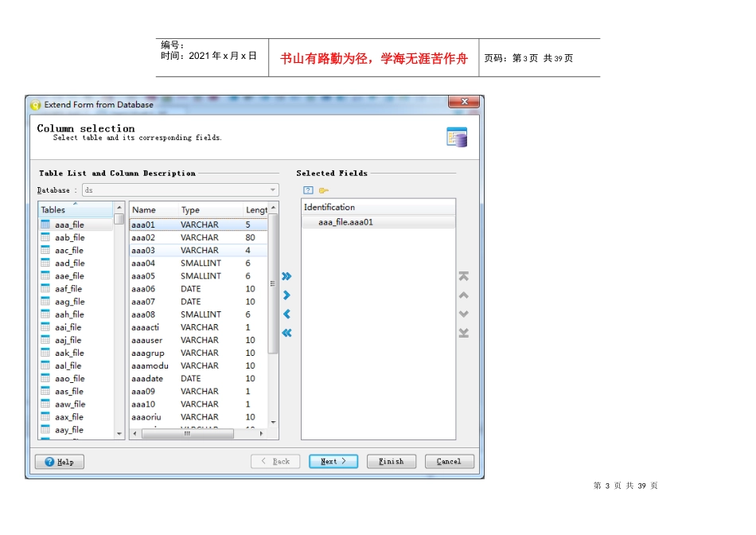Click the Next button
Image resolution: width=756 pixels, height=535 pixels.
point(333,462)
